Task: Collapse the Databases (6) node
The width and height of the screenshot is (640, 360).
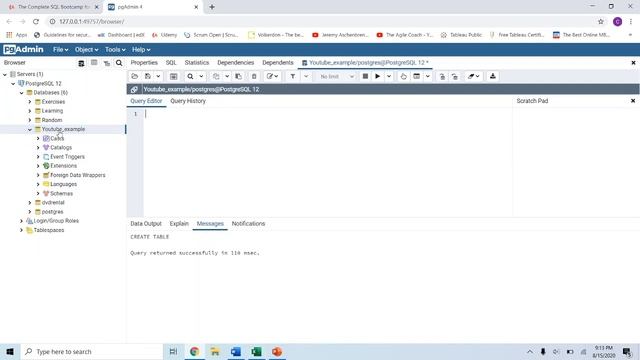Action: 22,93
